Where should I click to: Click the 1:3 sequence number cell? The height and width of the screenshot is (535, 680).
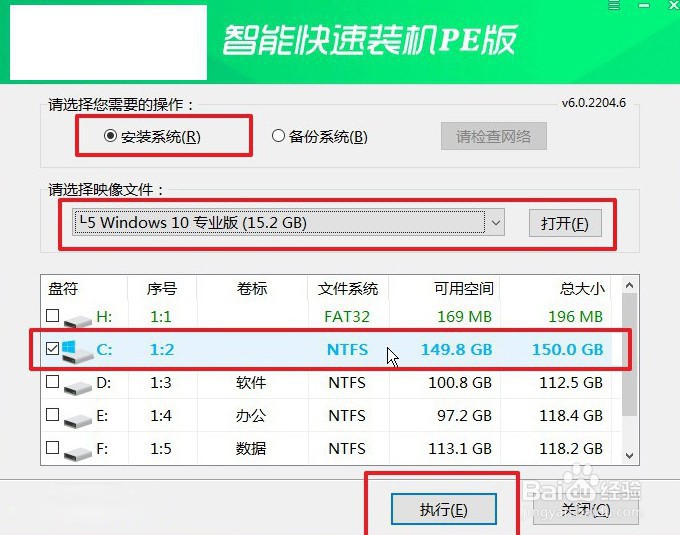pos(161,382)
